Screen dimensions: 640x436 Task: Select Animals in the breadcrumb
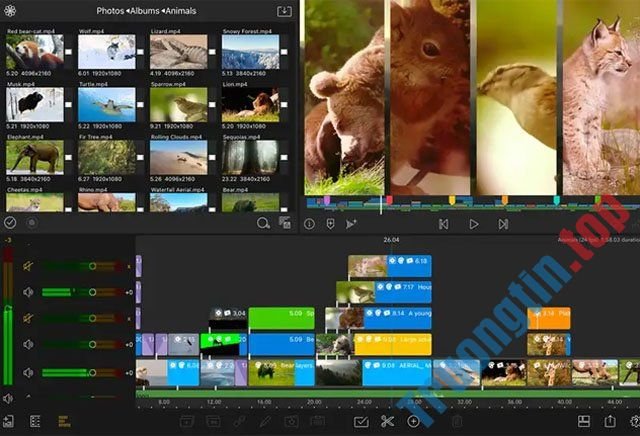[x=181, y=11]
